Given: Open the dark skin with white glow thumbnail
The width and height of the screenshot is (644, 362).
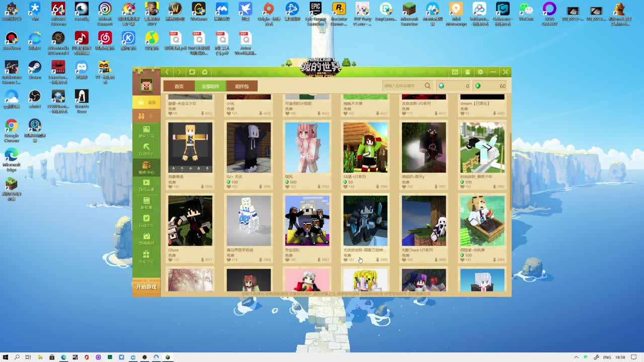Looking at the screenshot, I should point(424,147).
